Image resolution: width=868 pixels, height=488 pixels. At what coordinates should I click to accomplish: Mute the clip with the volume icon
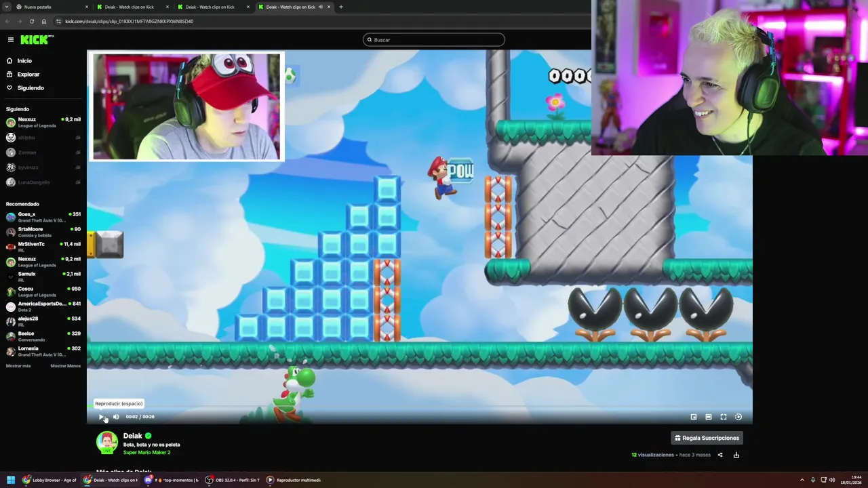click(116, 417)
